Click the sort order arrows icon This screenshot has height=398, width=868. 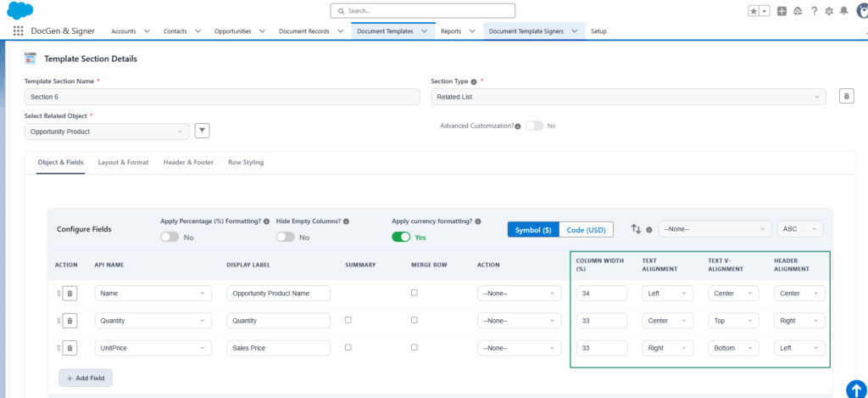click(636, 228)
